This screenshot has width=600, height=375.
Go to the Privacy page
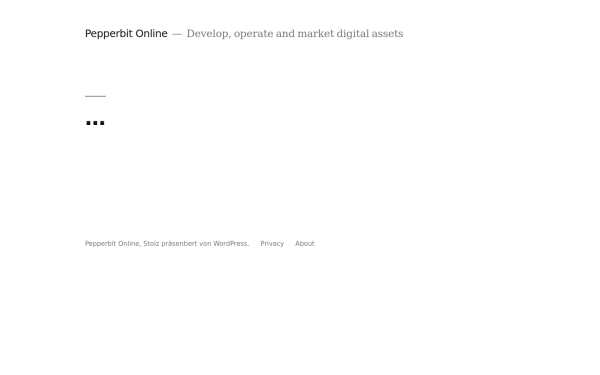tap(272, 244)
